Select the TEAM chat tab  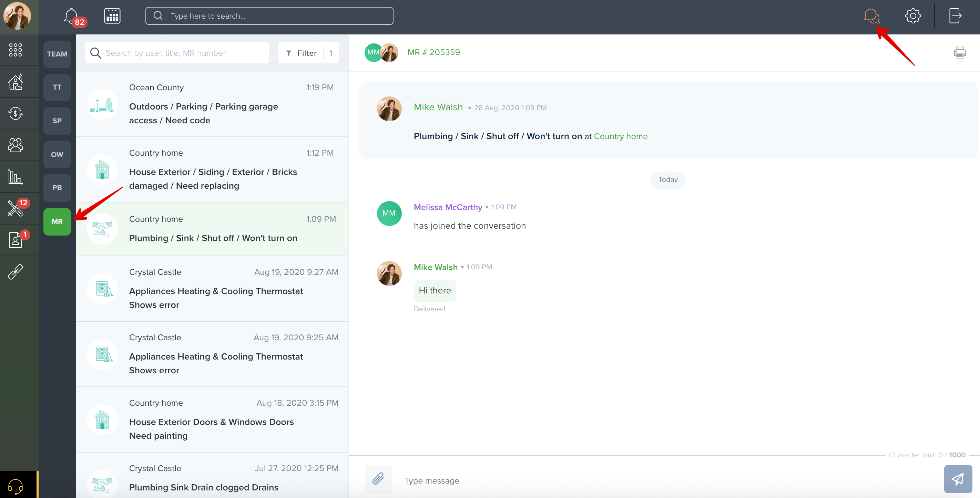coord(57,54)
